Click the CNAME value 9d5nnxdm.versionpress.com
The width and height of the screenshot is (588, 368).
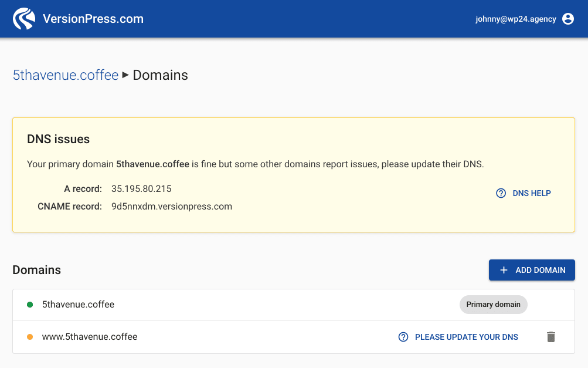[172, 206]
